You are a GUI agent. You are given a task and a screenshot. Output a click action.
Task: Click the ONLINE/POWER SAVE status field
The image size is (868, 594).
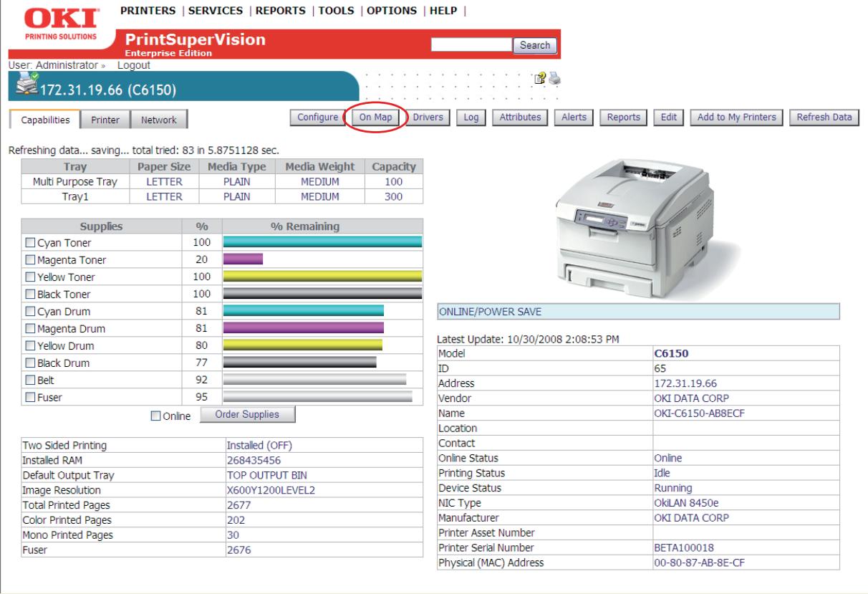pos(637,311)
